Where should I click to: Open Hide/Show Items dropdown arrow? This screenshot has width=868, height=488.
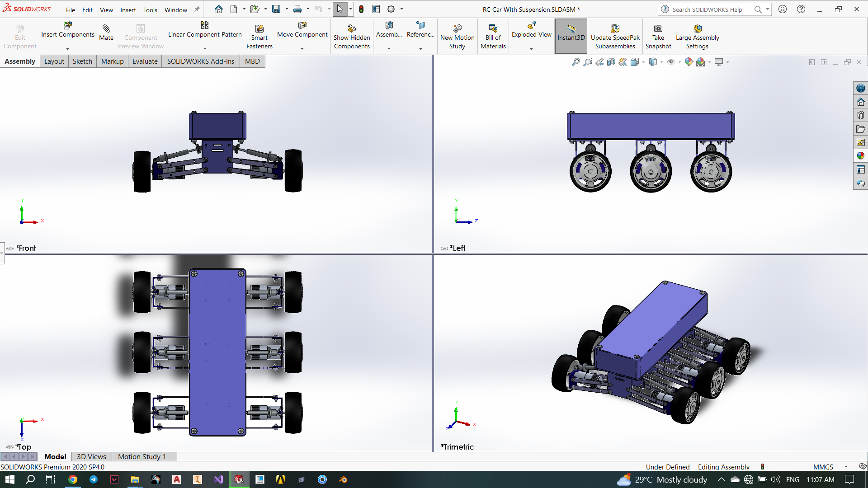pos(679,62)
